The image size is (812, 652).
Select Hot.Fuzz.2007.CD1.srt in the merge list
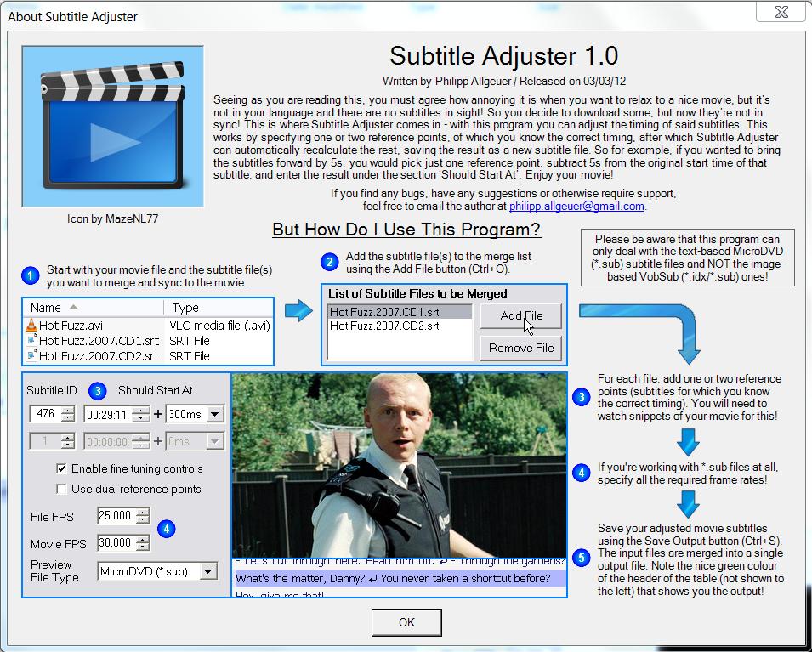[400, 312]
